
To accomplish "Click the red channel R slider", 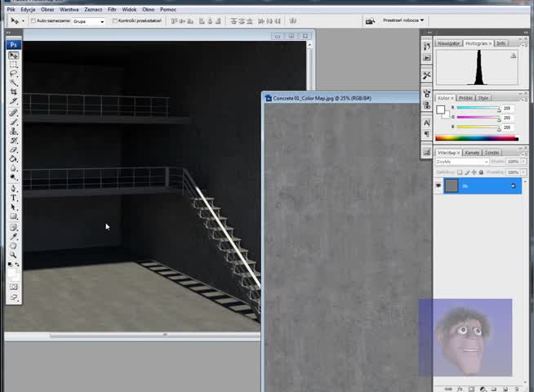I will pyautogui.click(x=478, y=108).
